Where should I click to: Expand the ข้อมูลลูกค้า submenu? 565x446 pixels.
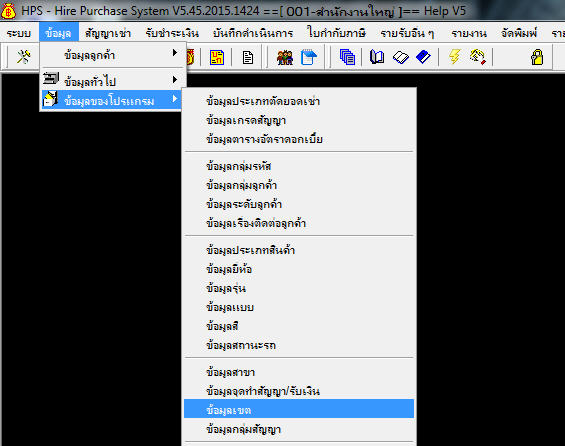[x=113, y=55]
